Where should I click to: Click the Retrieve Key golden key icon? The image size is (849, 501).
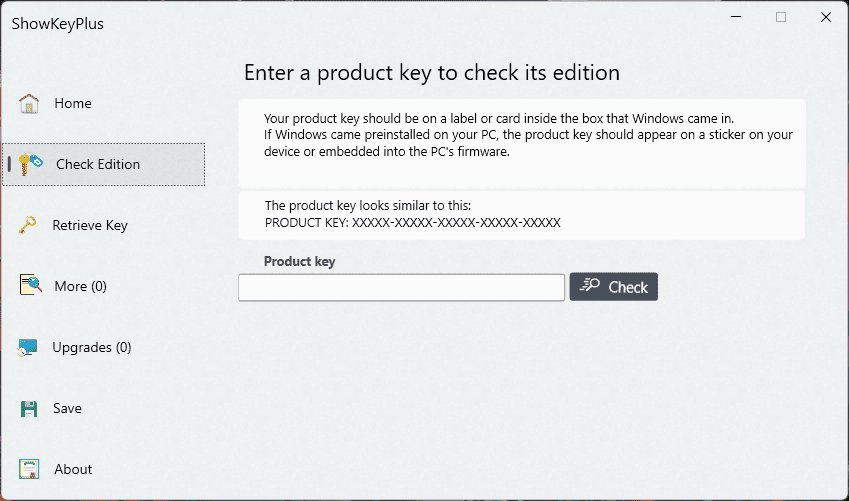coord(29,225)
